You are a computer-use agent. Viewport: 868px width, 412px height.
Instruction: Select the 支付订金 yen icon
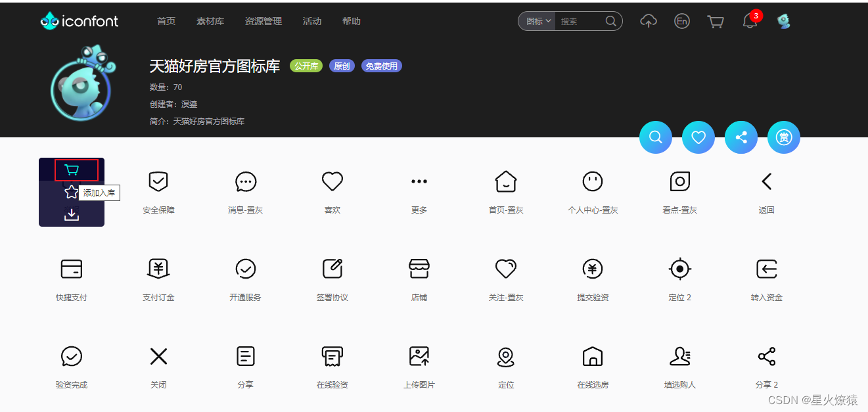(158, 269)
